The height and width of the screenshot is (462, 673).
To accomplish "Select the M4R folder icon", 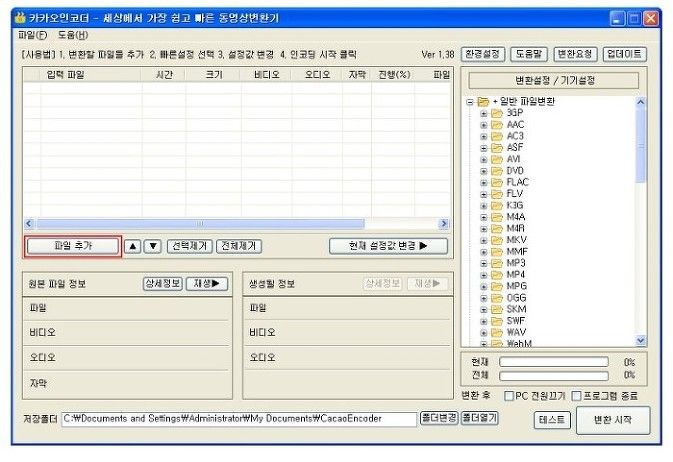I will coord(497,228).
